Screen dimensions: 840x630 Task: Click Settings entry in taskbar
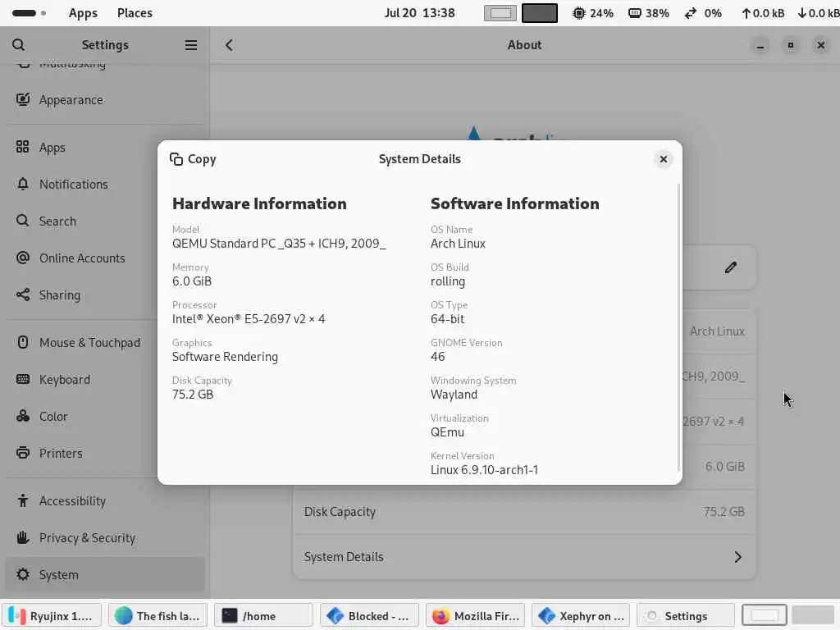pos(687,616)
